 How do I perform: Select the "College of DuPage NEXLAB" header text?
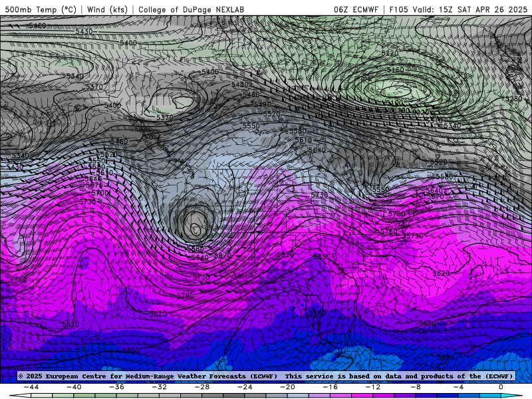click(x=191, y=9)
